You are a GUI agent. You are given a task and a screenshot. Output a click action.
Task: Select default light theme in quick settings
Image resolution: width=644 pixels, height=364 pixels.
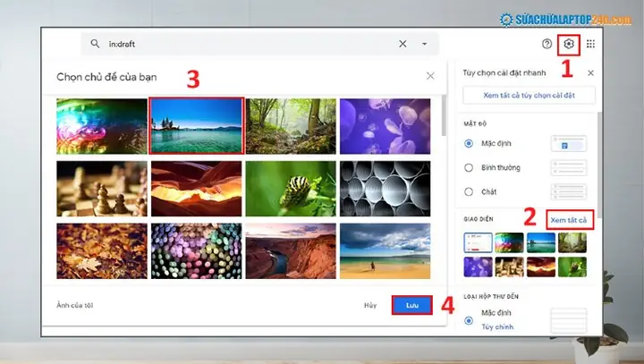tap(478, 242)
